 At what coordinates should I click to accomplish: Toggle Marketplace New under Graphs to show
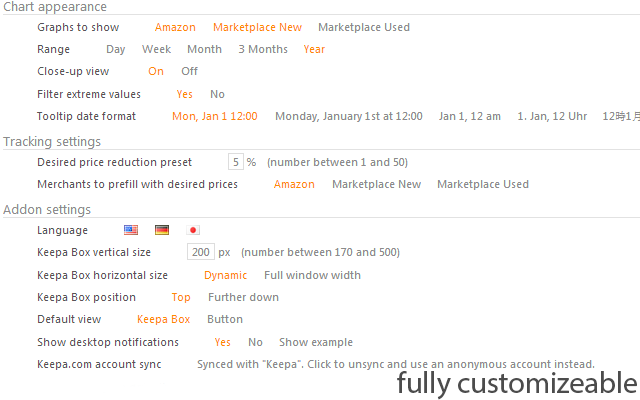tap(257, 27)
